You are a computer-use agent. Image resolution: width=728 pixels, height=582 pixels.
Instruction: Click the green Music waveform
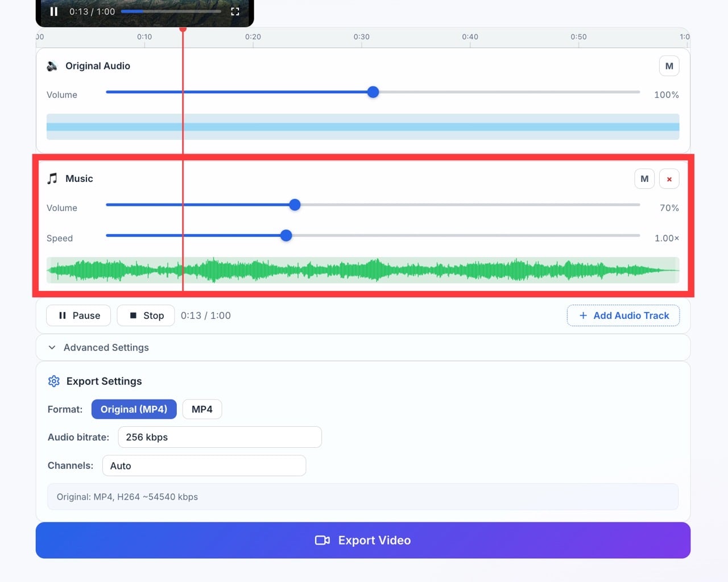point(363,270)
